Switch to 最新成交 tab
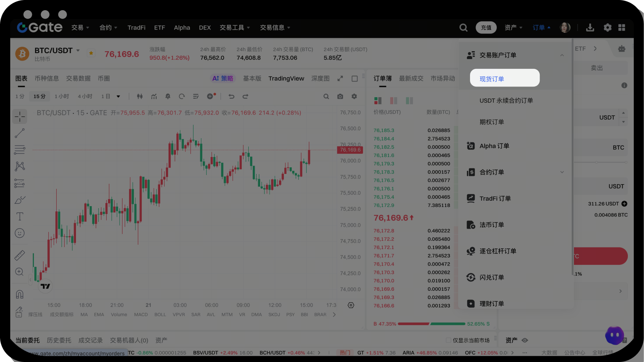This screenshot has width=644, height=362. (411, 78)
